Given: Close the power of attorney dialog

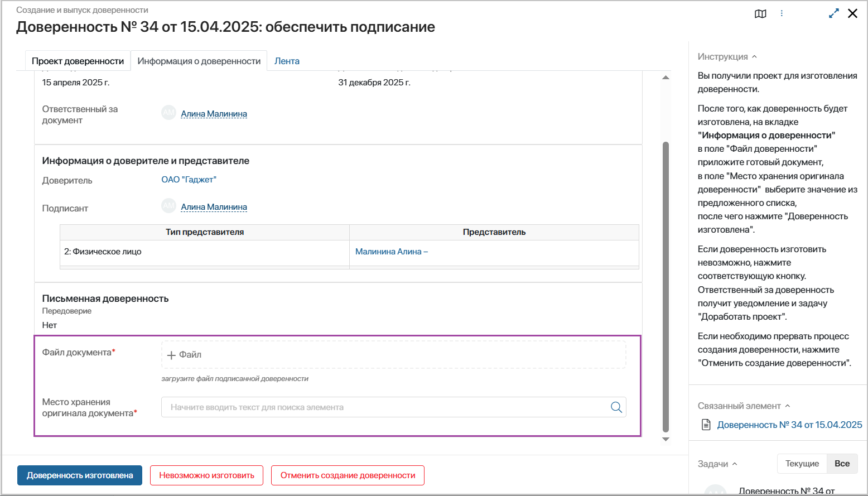Looking at the screenshot, I should [852, 13].
